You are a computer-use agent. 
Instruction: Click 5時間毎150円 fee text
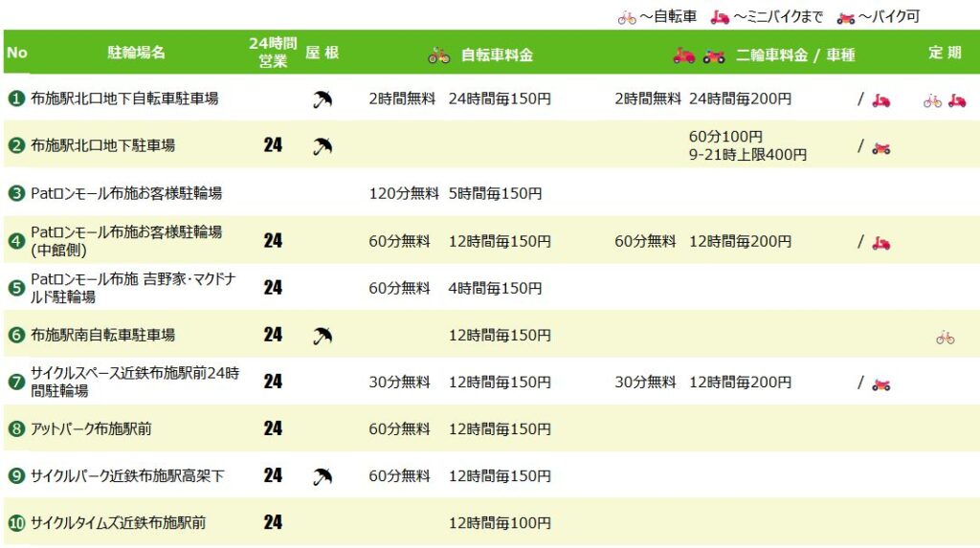coord(495,194)
